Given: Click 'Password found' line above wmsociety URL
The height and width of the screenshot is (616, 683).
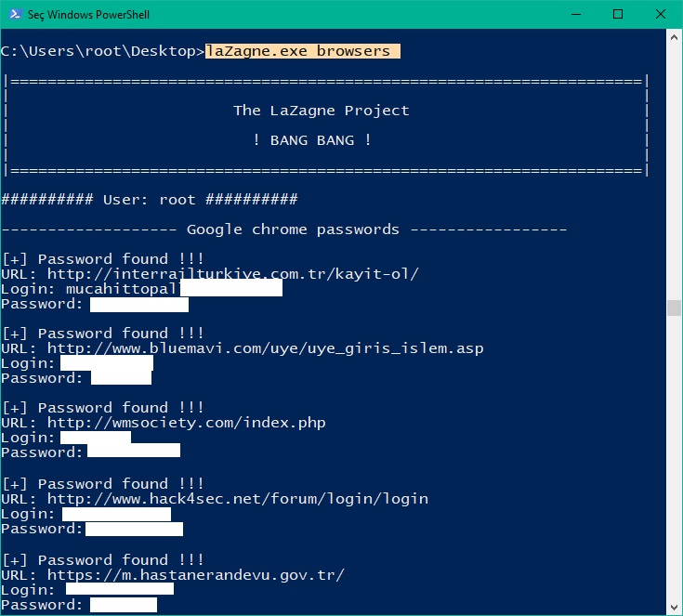Looking at the screenshot, I should point(103,408).
